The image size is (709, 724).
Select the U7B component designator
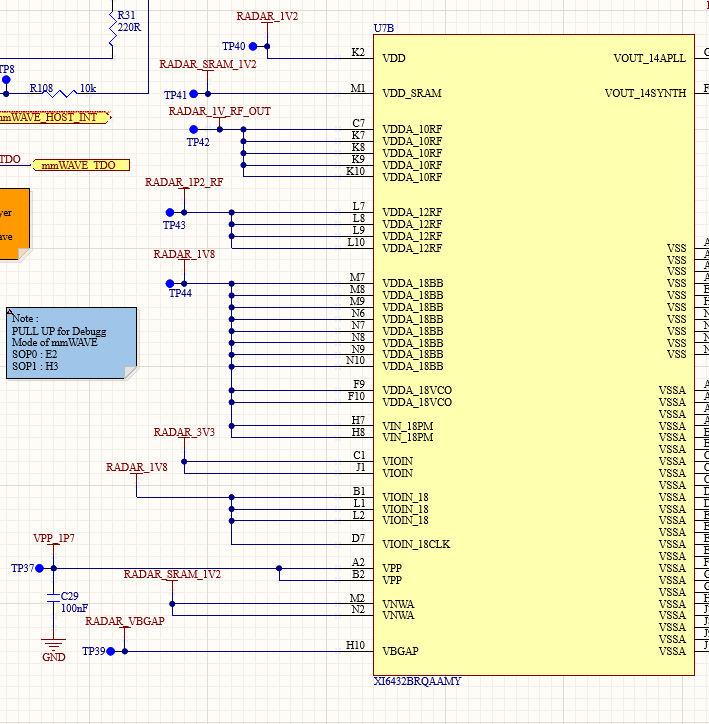coord(384,28)
